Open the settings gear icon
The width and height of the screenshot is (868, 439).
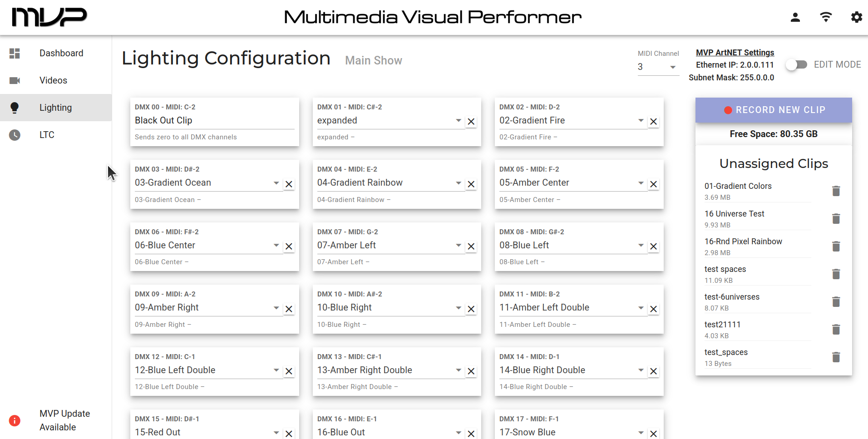(x=856, y=17)
